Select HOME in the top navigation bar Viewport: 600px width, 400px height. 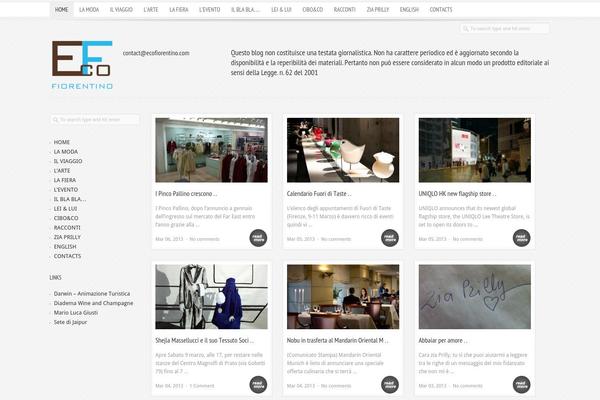[61, 10]
